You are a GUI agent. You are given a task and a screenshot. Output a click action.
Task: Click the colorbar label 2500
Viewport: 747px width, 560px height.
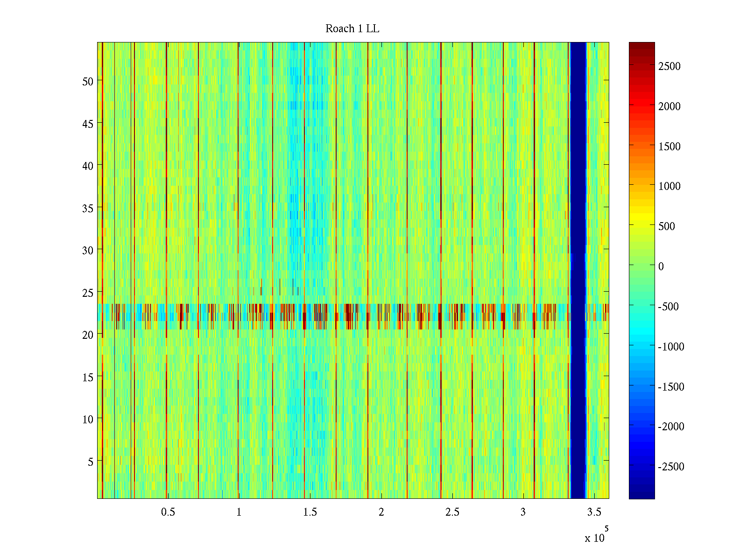(669, 66)
